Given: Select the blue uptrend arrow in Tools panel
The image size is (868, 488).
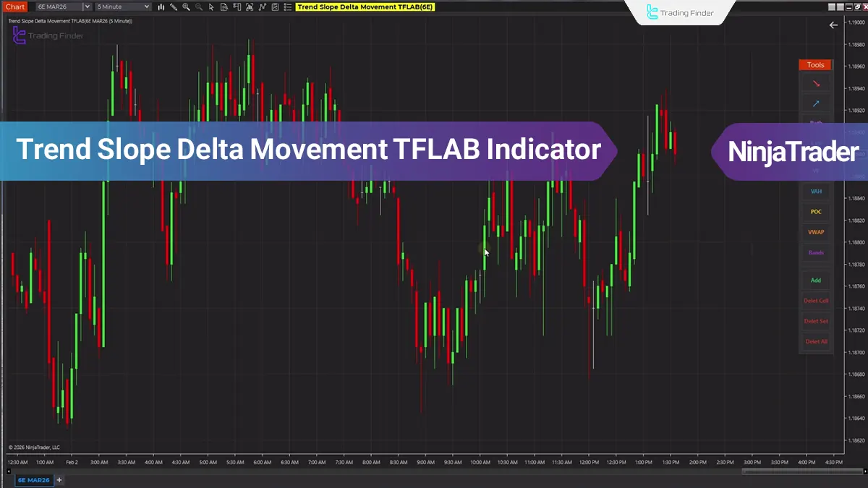Looking at the screenshot, I should [815, 103].
